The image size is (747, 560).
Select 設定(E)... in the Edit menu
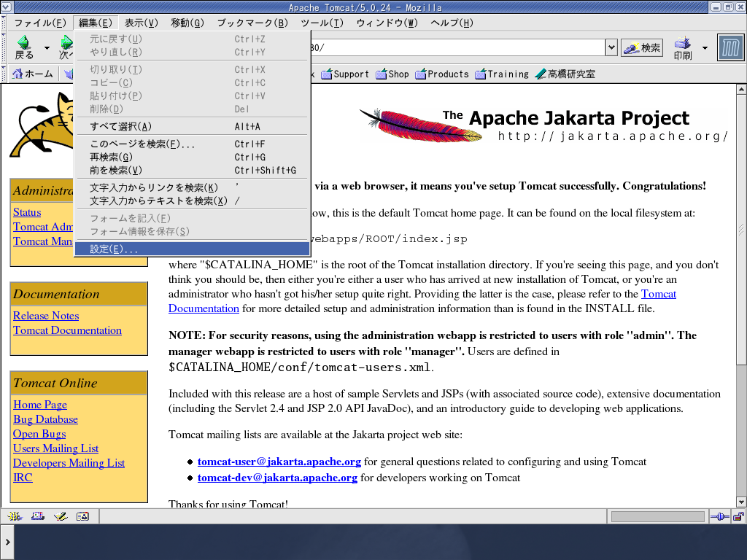click(x=193, y=249)
